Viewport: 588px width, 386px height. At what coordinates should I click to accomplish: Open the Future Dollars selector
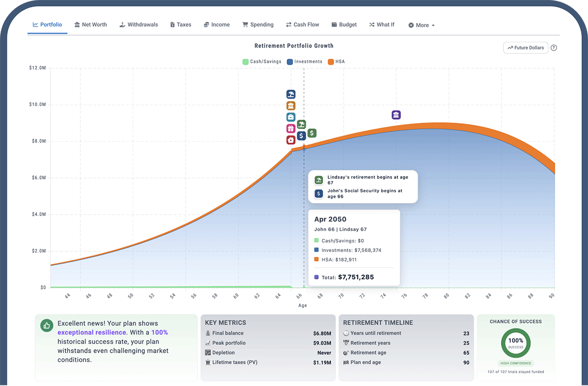525,48
